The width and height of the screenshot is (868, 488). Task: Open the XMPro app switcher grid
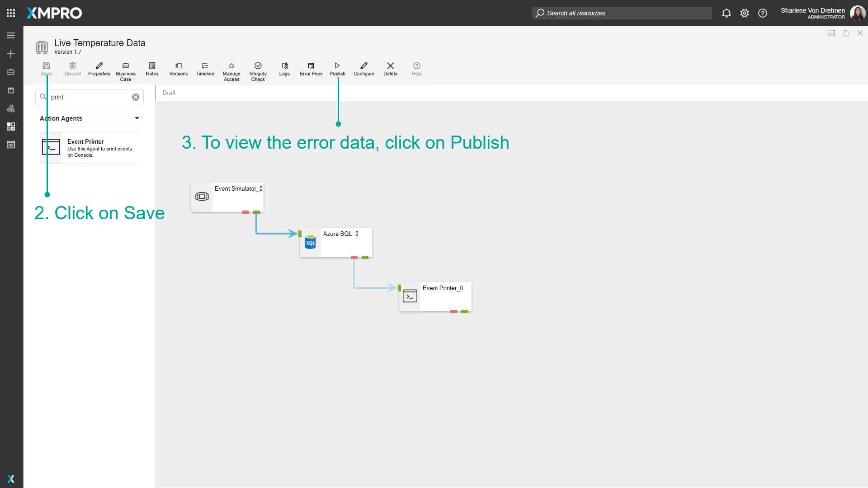click(x=10, y=13)
